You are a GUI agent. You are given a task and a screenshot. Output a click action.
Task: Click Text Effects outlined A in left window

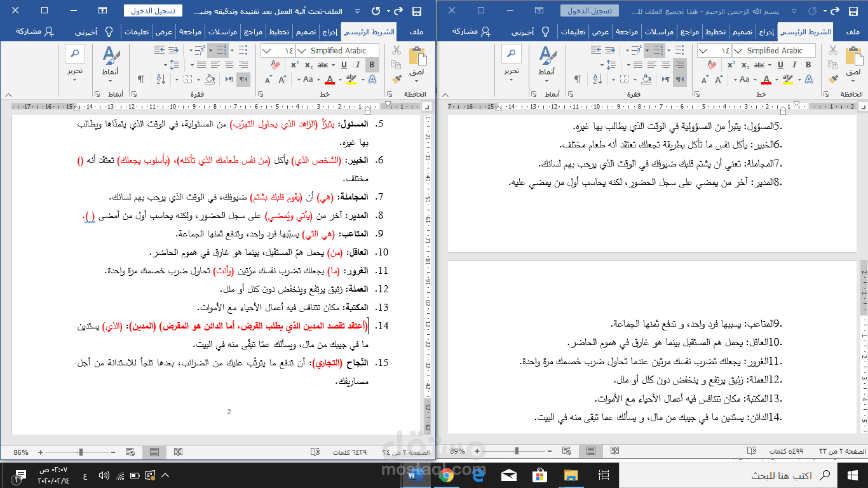pyautogui.click(x=372, y=79)
